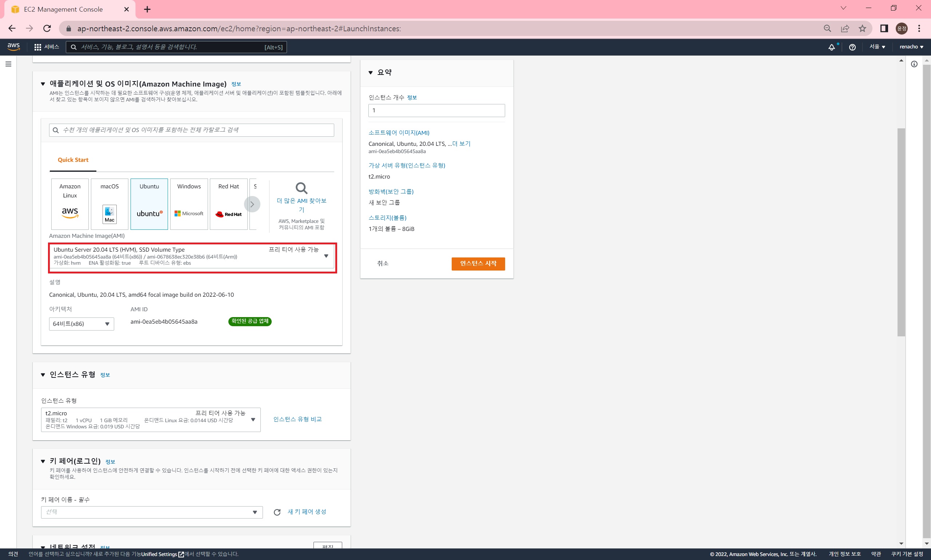Click the share page icon in address bar
The image size is (931, 560).
[x=845, y=28]
